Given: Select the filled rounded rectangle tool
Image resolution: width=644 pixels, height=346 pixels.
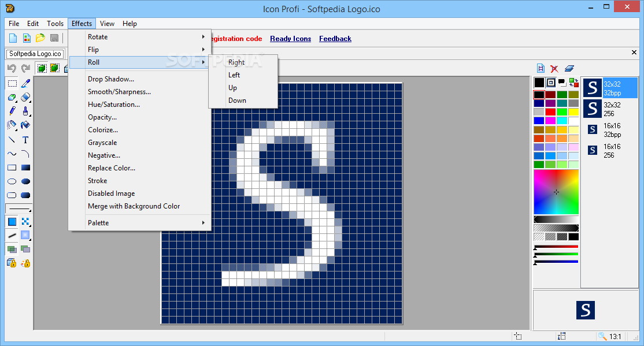Looking at the screenshot, I should point(25,195).
